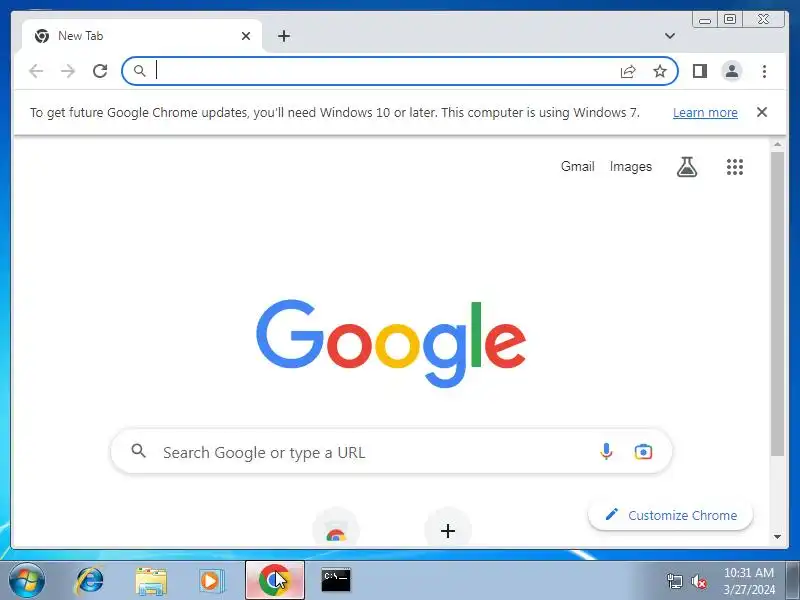This screenshot has height=600, width=800.
Task: Launch Internet Explorer from the taskbar
Action: coord(90,580)
